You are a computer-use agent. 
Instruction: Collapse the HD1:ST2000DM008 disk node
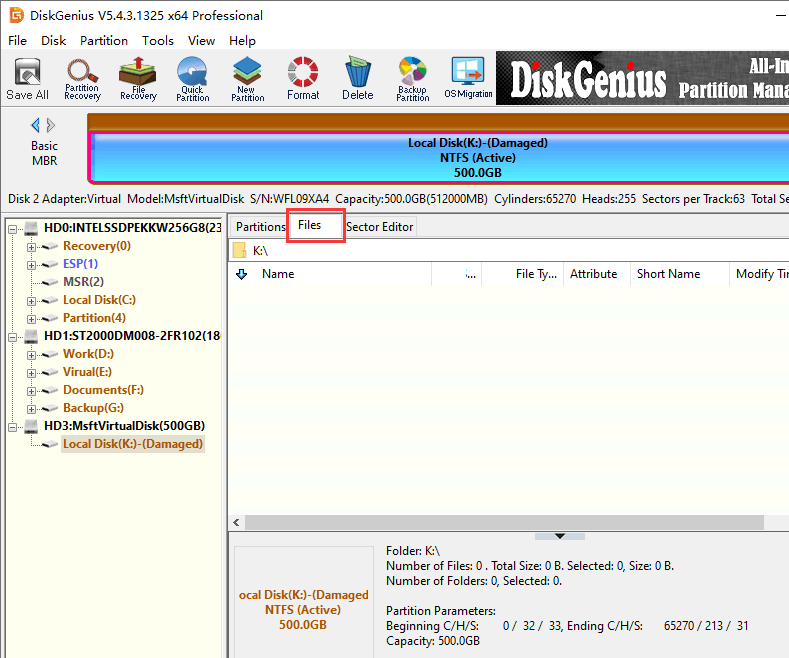tap(13, 336)
